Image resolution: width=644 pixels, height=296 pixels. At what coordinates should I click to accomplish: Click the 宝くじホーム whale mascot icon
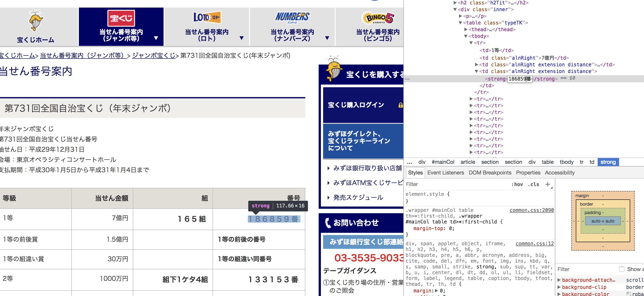[36, 20]
